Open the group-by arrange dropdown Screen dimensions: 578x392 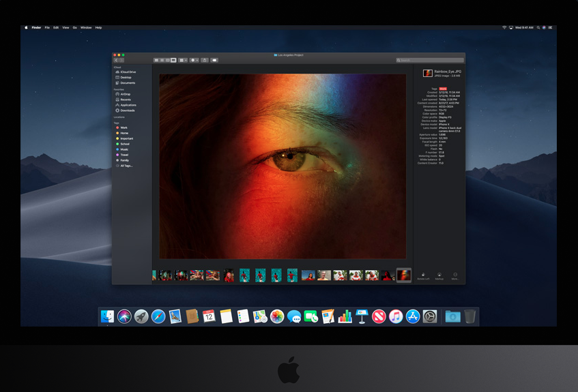[x=183, y=60]
